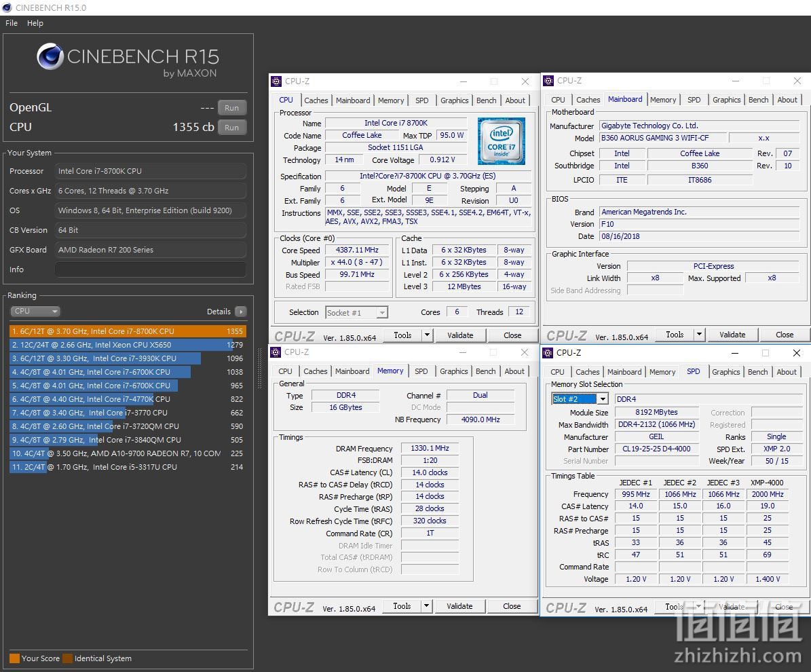Click Core Speed value 4387.11 MHz

(357, 250)
